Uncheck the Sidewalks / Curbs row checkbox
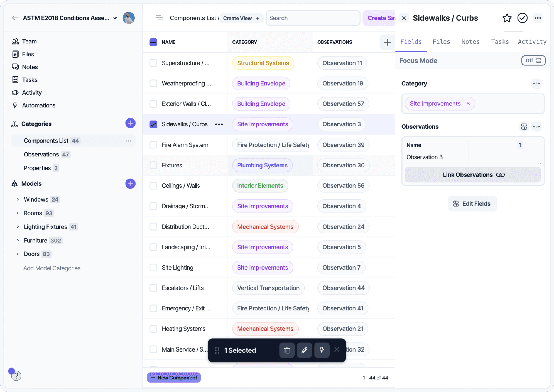The width and height of the screenshot is (554, 392). click(x=153, y=124)
